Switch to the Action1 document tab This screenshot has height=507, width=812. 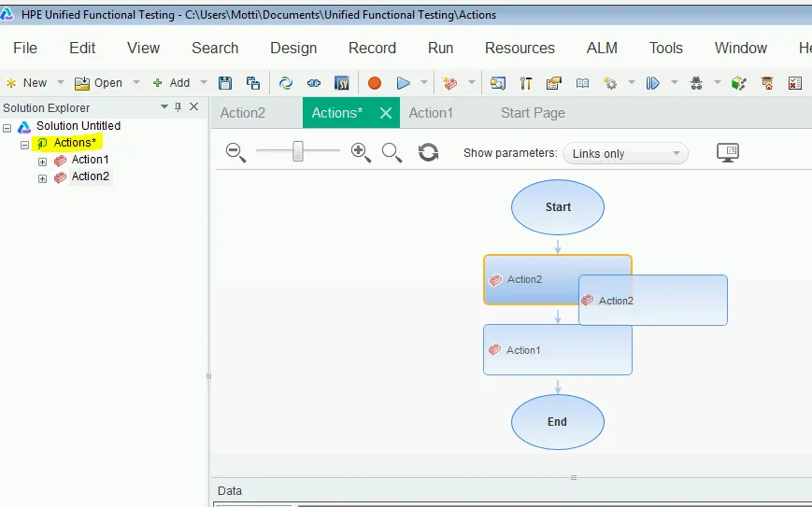point(431,113)
